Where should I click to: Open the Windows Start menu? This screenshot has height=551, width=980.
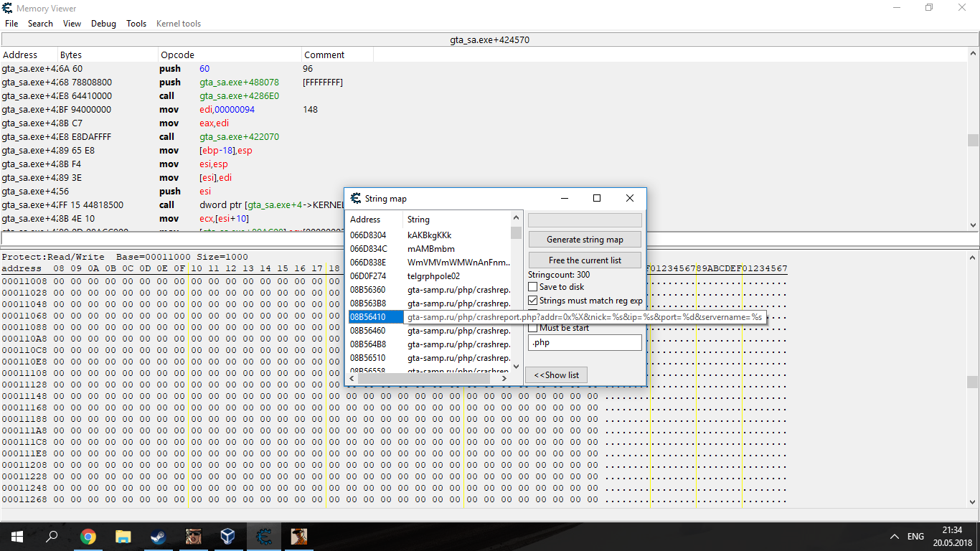pyautogui.click(x=17, y=536)
